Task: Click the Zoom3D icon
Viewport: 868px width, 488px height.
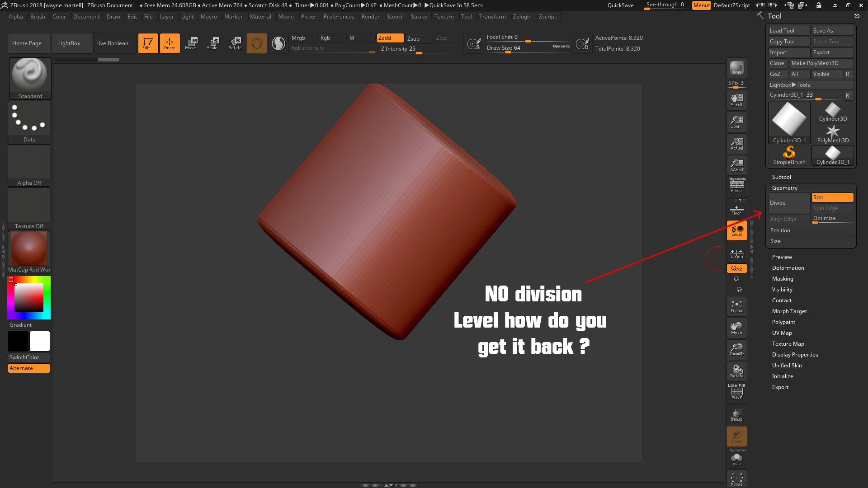Action: pyautogui.click(x=736, y=349)
